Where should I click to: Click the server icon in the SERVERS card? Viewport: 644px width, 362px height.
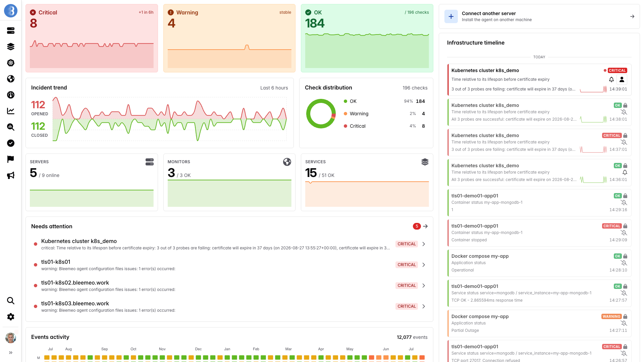pyautogui.click(x=150, y=162)
